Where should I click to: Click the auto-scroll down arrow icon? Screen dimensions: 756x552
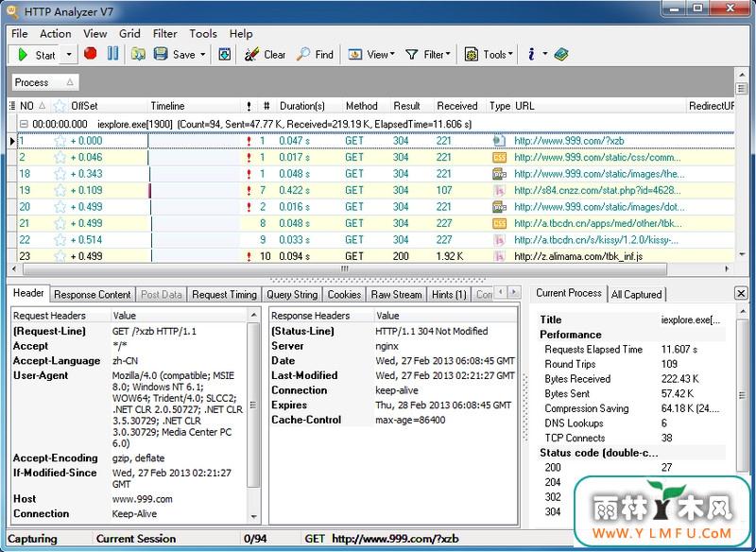coord(225,54)
